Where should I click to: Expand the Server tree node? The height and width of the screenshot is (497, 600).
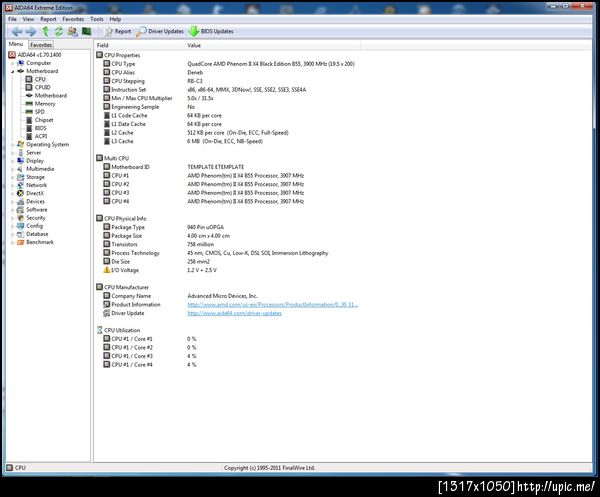point(13,153)
